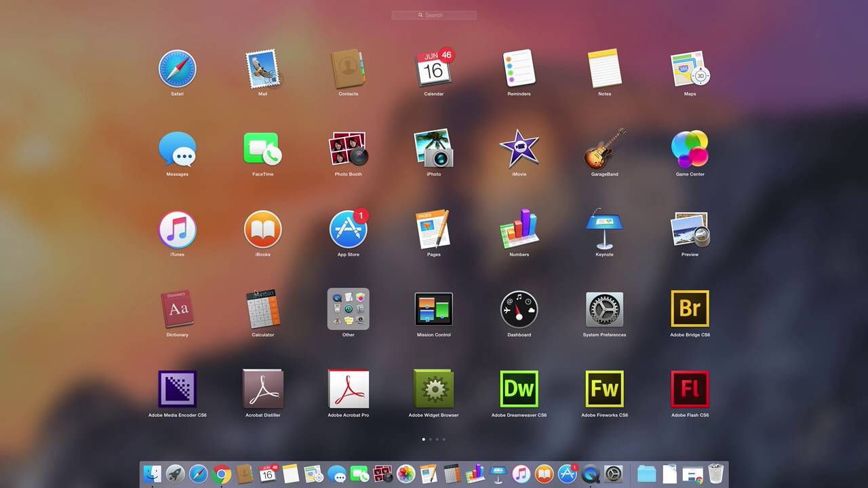Open Safari from the Dock

pyautogui.click(x=198, y=474)
